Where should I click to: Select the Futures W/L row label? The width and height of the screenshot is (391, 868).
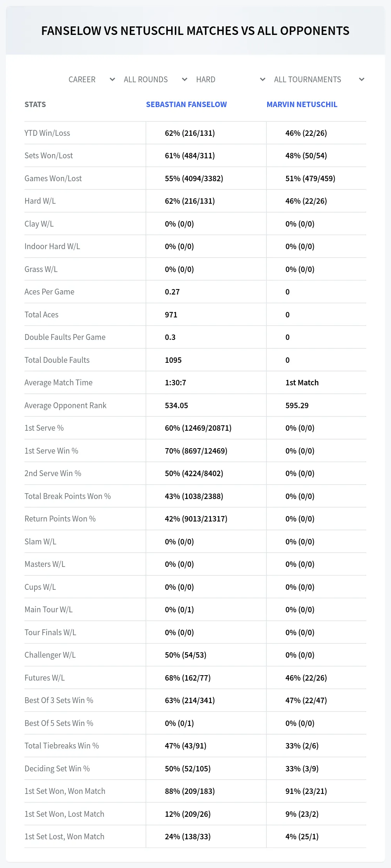[x=44, y=678]
